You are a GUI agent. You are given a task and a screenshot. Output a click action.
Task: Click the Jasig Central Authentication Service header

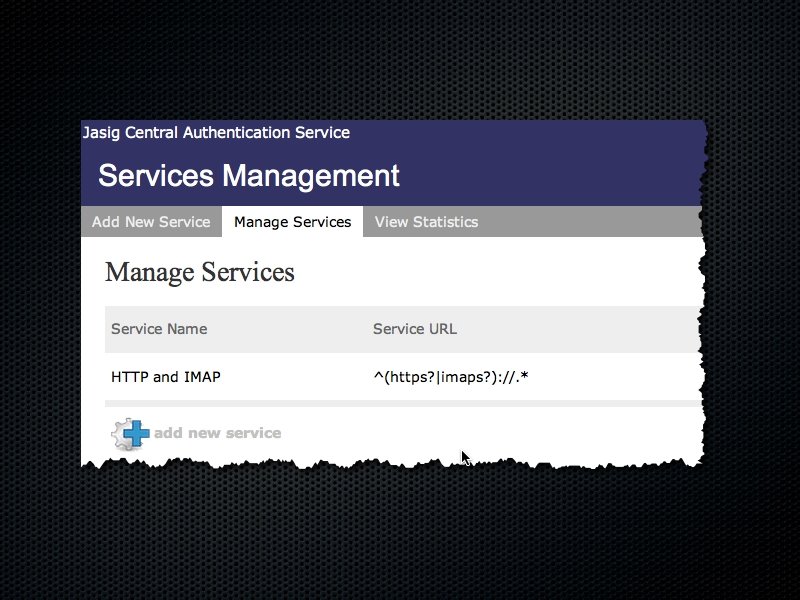(216, 132)
